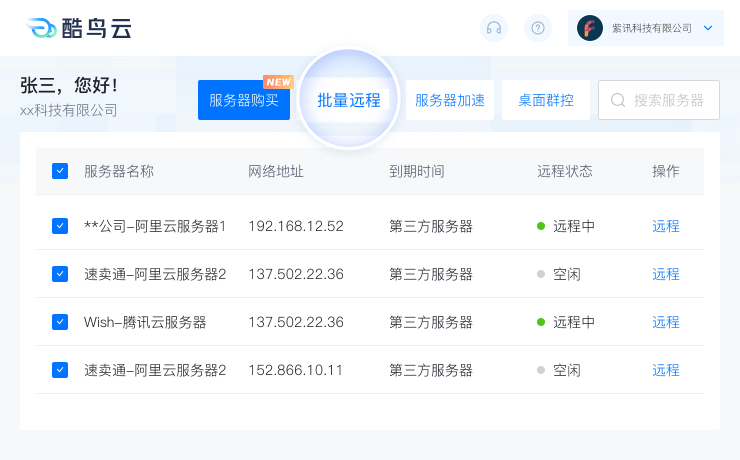
Task: Click the 桌面群控 button
Action: pyautogui.click(x=546, y=100)
